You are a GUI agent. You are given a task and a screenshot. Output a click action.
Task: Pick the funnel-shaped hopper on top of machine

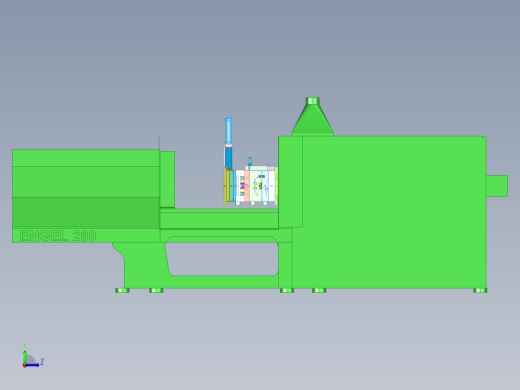coord(313,117)
